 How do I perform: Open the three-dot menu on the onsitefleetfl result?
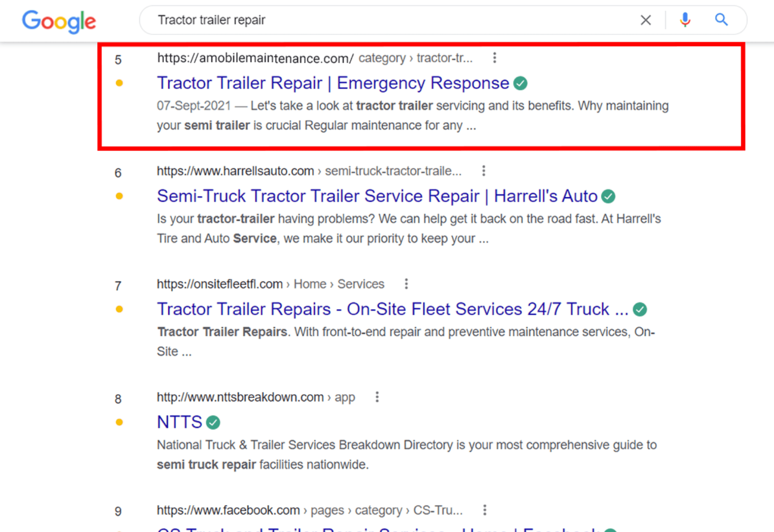click(x=406, y=284)
